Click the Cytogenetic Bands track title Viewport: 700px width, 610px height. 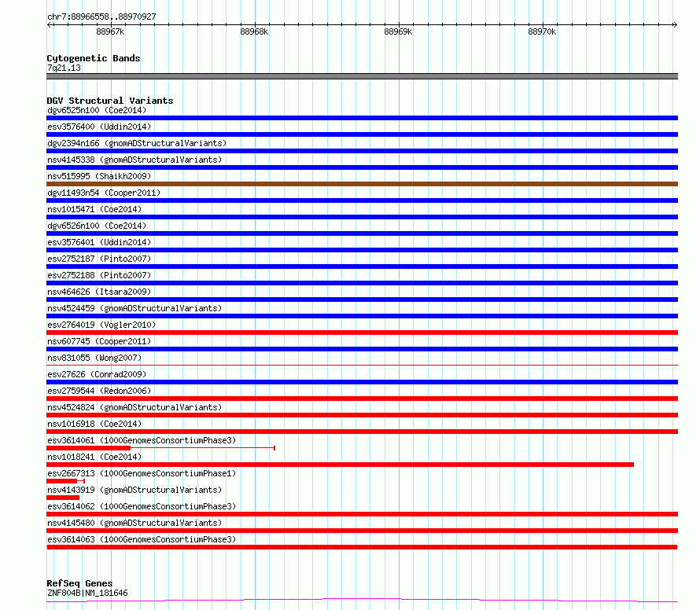click(x=94, y=58)
